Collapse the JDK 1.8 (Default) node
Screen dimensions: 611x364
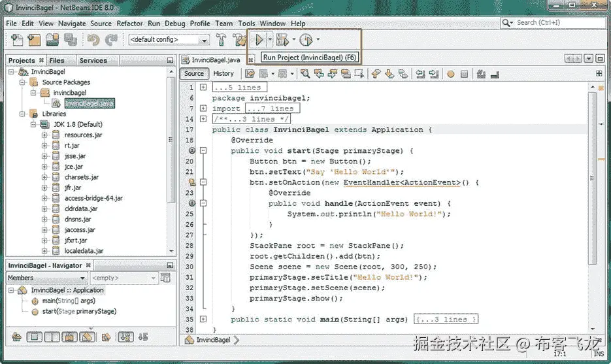[x=33, y=124]
